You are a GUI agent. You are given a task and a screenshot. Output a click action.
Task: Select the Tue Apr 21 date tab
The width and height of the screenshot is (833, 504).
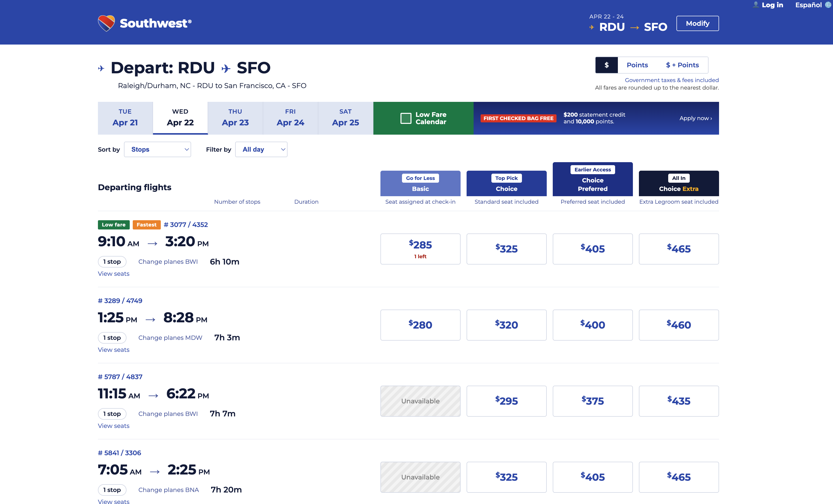pos(125,118)
